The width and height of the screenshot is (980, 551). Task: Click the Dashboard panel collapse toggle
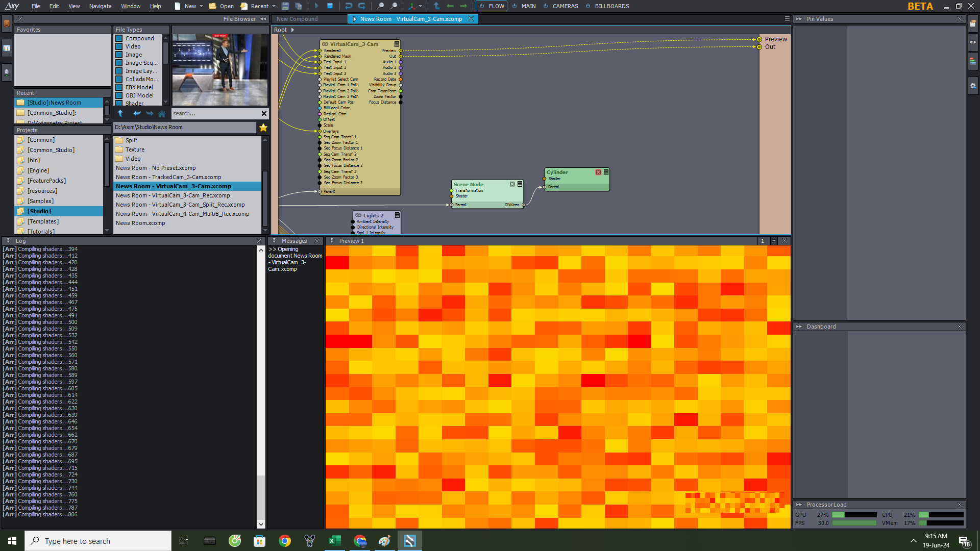(800, 327)
